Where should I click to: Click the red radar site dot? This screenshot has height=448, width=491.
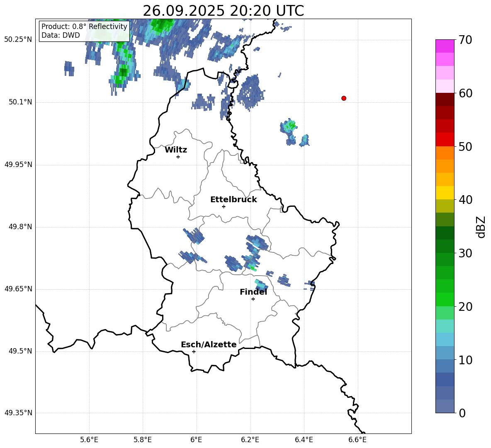click(344, 98)
